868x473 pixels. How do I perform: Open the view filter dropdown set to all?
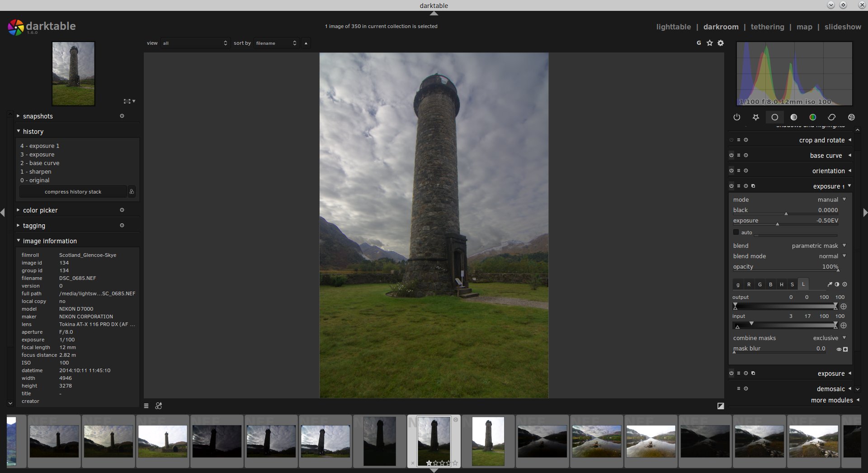click(195, 43)
